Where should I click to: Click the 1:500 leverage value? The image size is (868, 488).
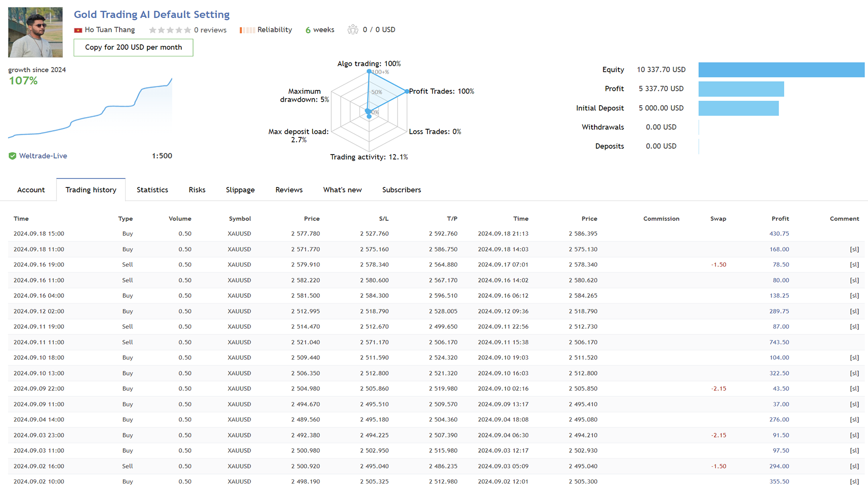point(162,156)
